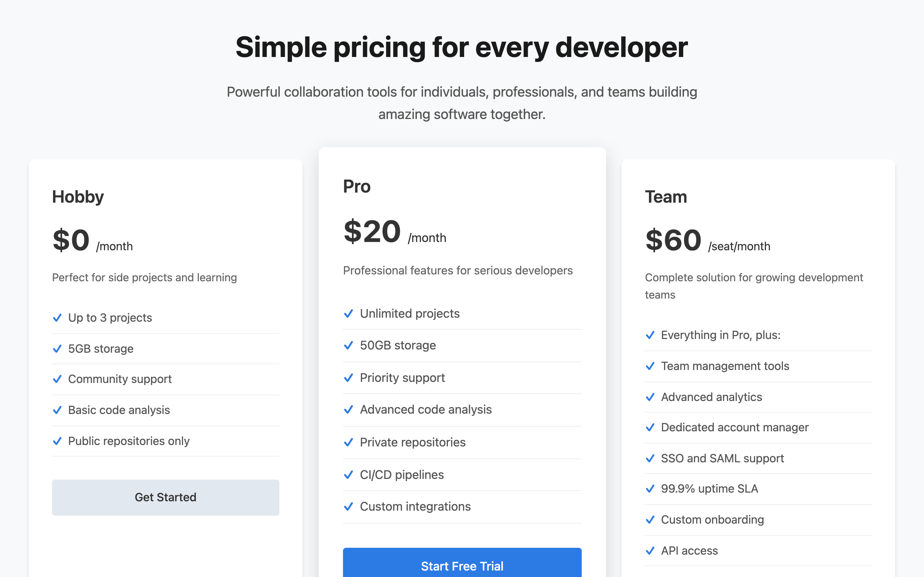This screenshot has width=924, height=577.
Task: Click checkmark icon next to Community support
Action: pyautogui.click(x=57, y=379)
